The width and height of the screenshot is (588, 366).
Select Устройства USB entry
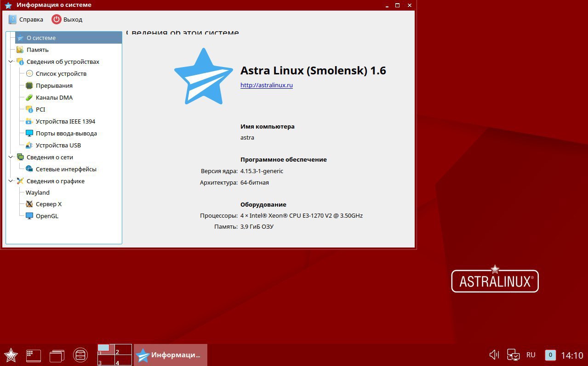tap(58, 146)
